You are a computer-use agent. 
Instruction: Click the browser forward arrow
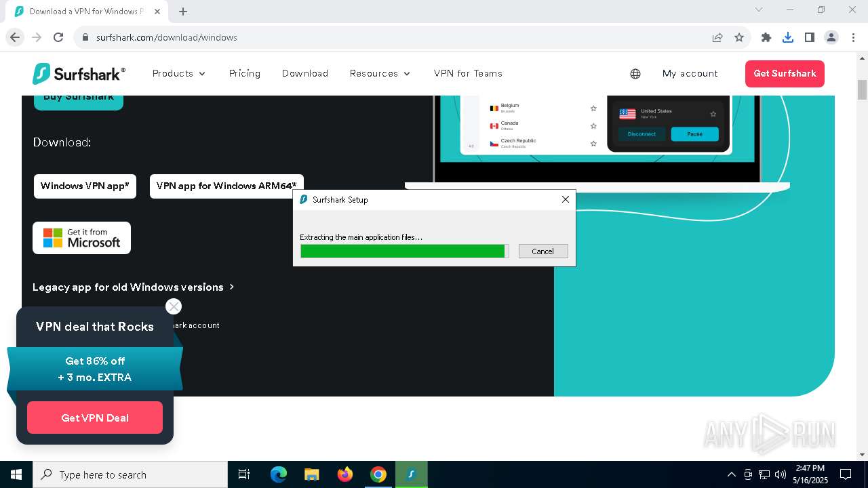[37, 37]
